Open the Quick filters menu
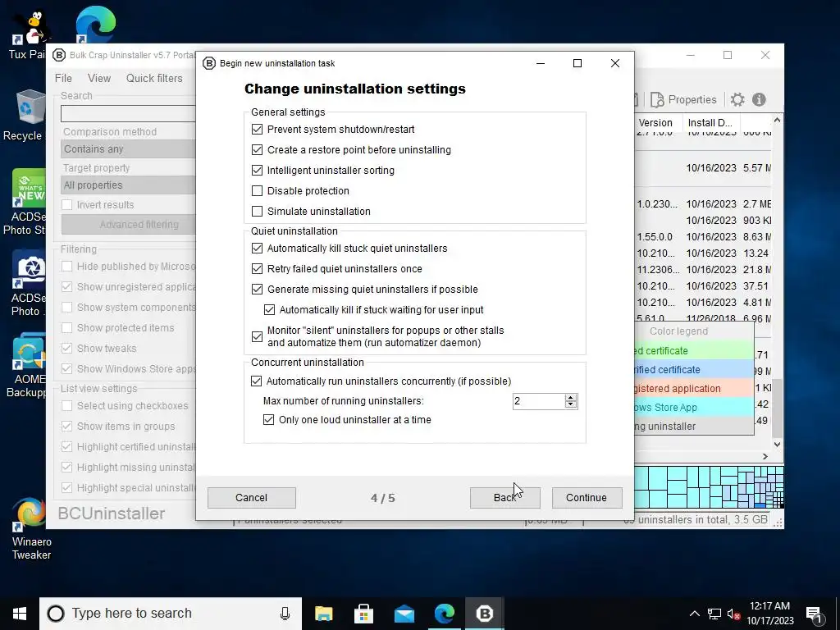 click(154, 78)
